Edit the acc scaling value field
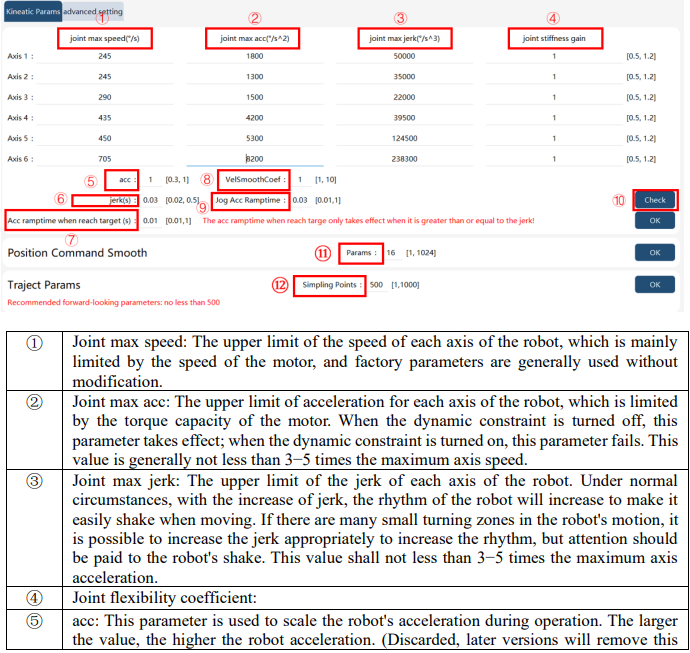This screenshot has height=653, width=690. (x=150, y=180)
